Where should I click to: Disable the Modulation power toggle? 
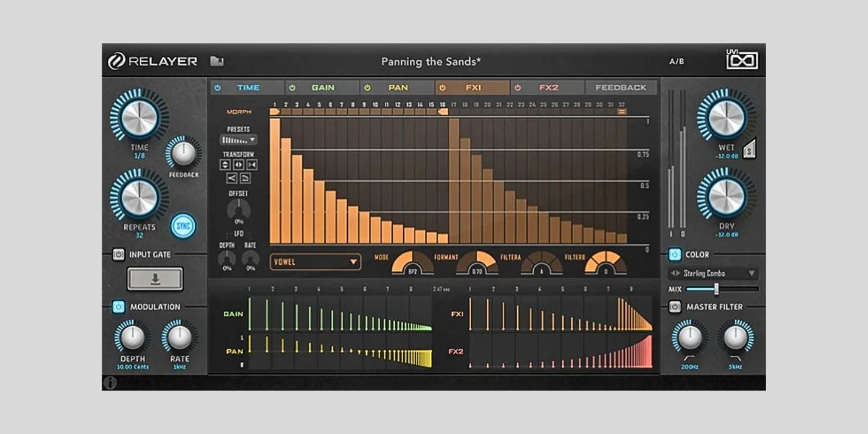tap(118, 307)
